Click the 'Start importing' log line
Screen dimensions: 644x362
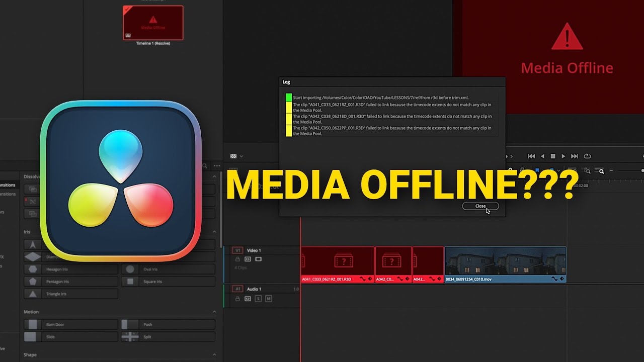point(391,98)
